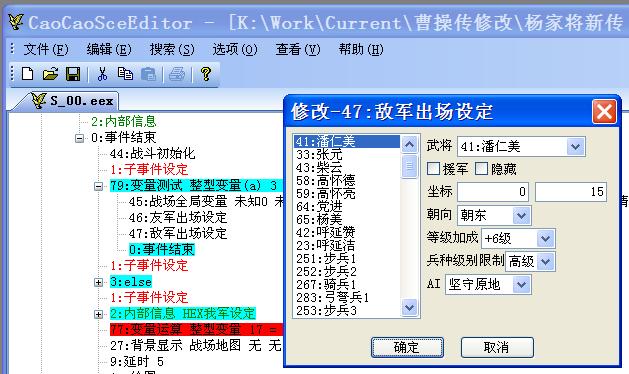The image size is (629, 374).
Task: Click the 取消 button
Action: (x=497, y=347)
